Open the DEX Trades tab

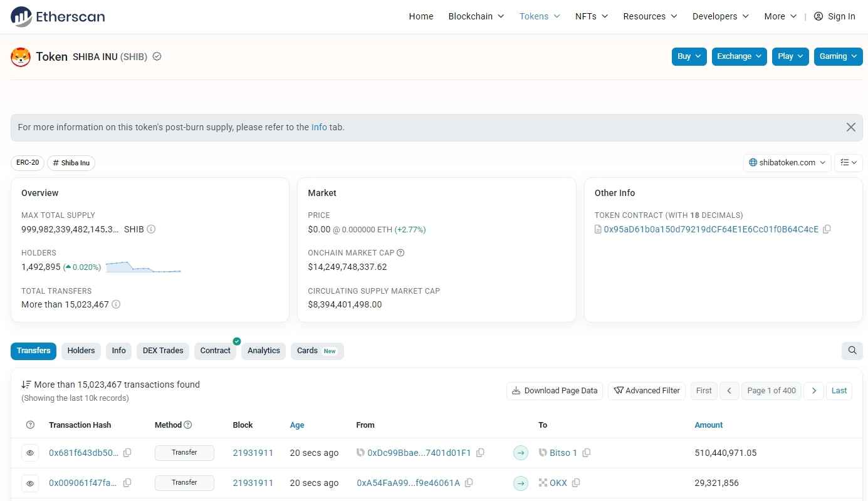tap(163, 351)
